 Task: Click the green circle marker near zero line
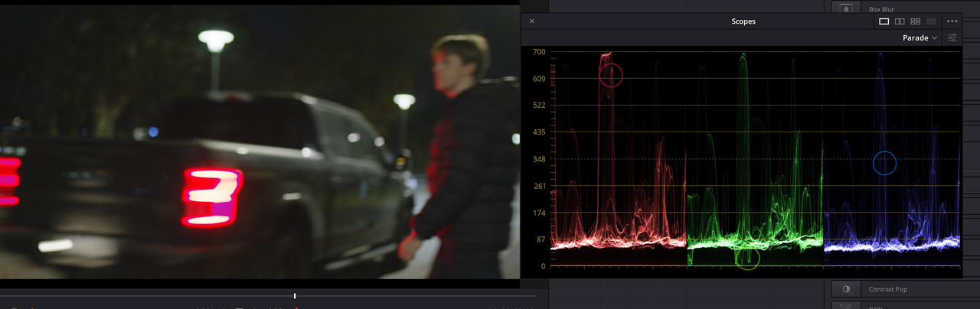tap(747, 258)
